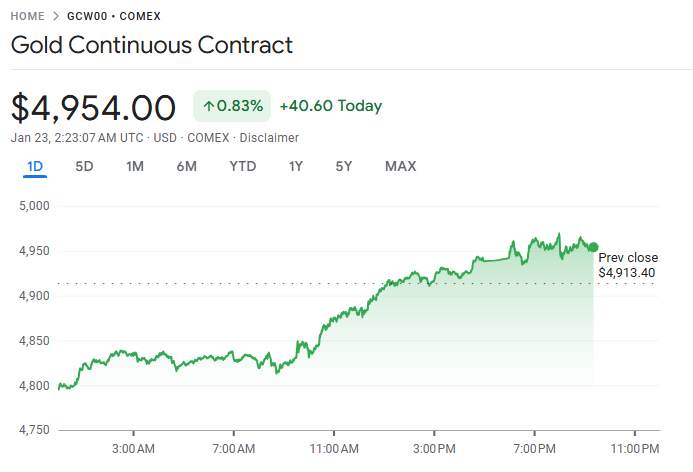Click the Prev close $4,913.40 label
693x472 pixels.
pos(628,265)
